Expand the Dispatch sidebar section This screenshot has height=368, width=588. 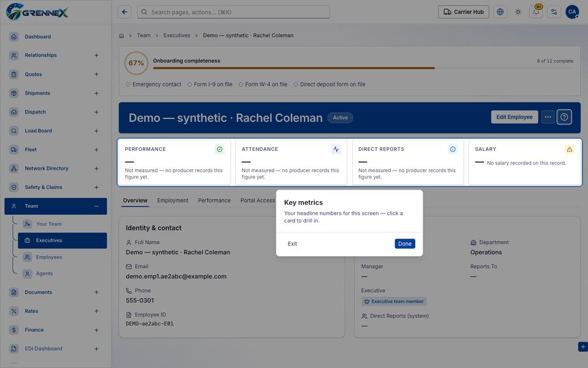[96, 112]
